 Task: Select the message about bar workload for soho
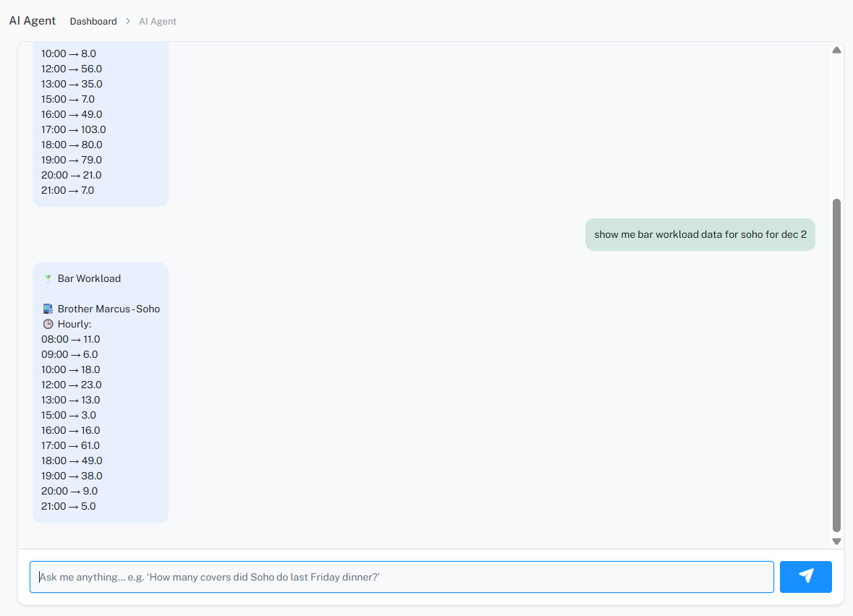pos(700,234)
